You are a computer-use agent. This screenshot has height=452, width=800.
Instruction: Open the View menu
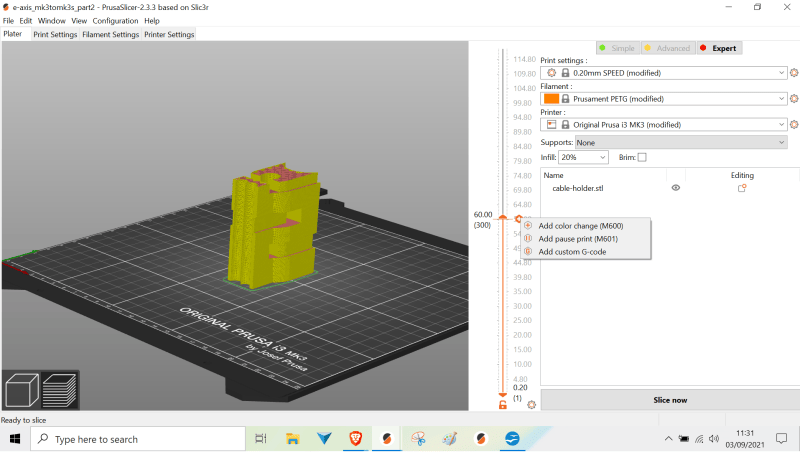(79, 21)
